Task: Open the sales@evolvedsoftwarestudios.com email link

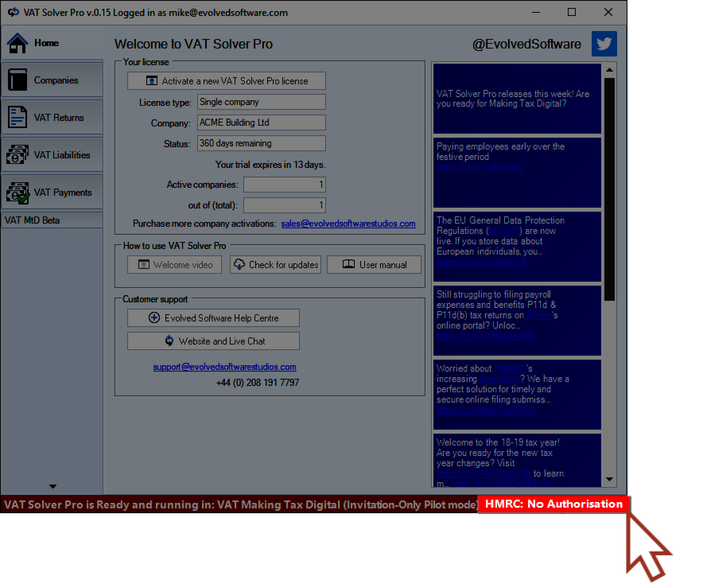Action: click(x=348, y=224)
